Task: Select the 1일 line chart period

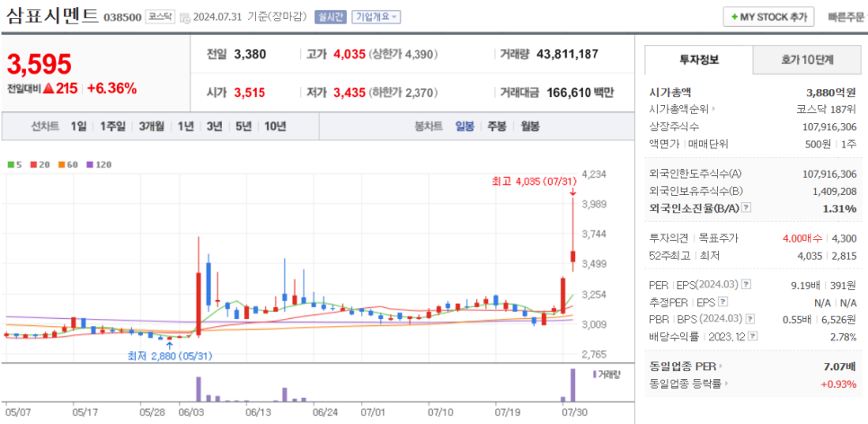Action: (78, 126)
